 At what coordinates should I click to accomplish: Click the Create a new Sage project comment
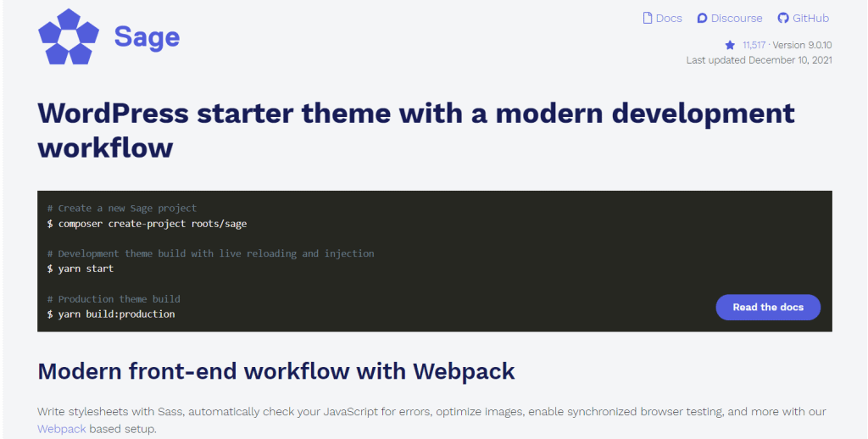tap(122, 208)
